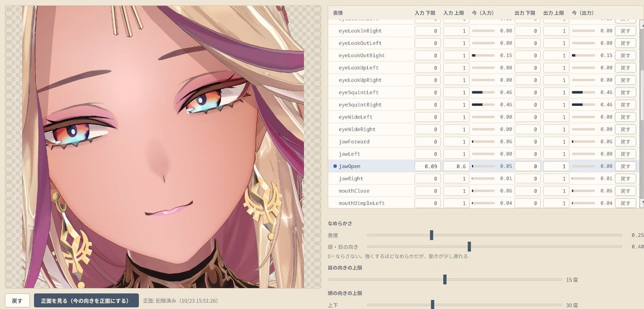Adjust the 頭・目の向き smoothness slider handle
Image resolution: width=644 pixels, height=309 pixels.
pyautogui.click(x=469, y=246)
